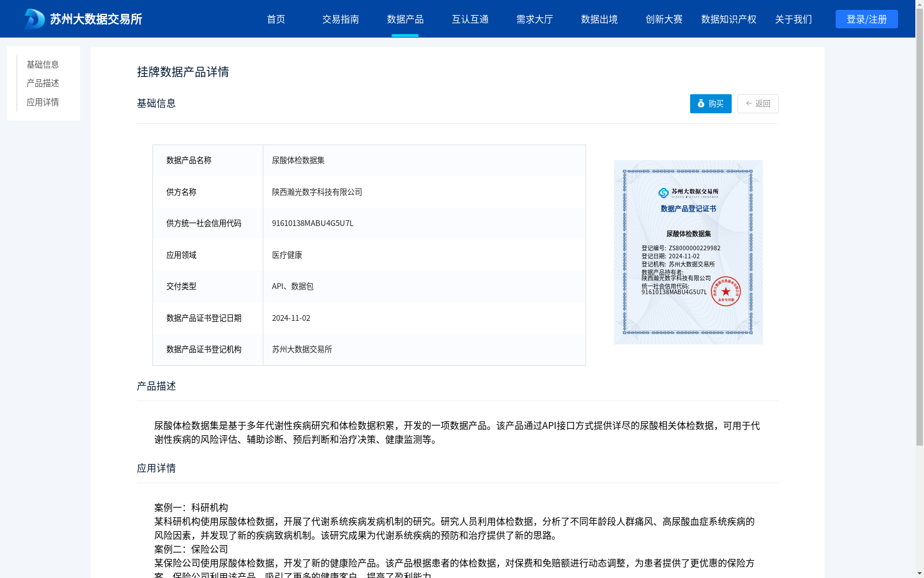Image resolution: width=924 pixels, height=578 pixels.
Task: Click the 案例二：保险公司 text
Action: pyautogui.click(x=191, y=549)
